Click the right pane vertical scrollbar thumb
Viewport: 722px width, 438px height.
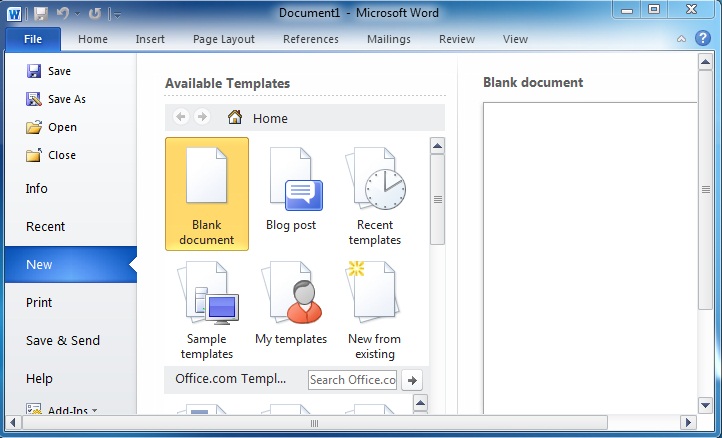click(705, 190)
